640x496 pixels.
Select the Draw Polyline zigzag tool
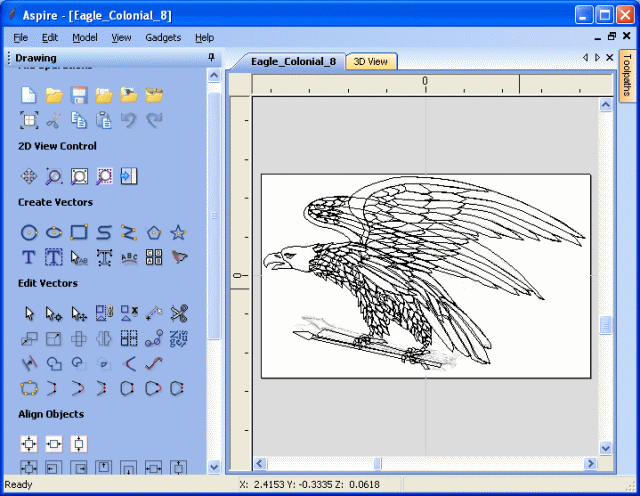tap(129, 233)
